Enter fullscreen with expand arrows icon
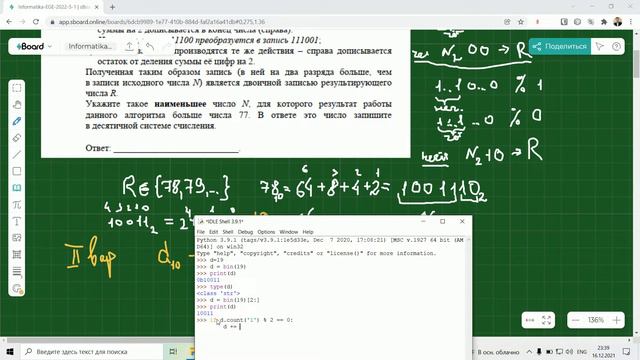This screenshot has width=640, height=360. point(547,320)
